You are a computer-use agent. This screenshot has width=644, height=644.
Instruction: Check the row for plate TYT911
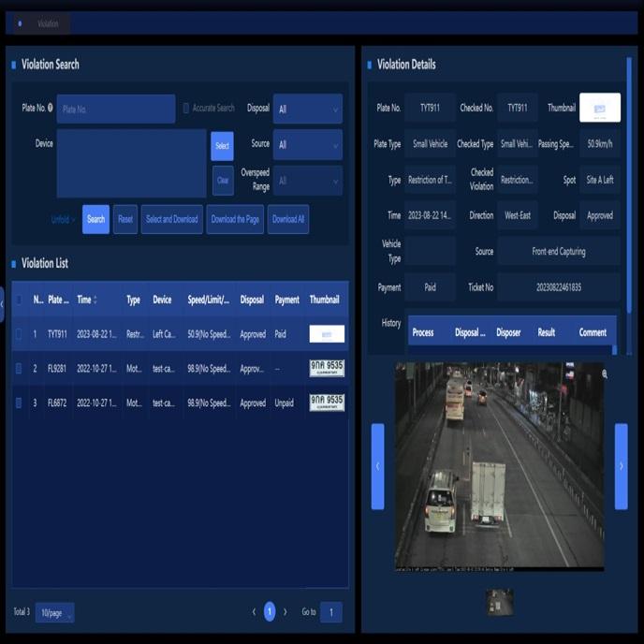click(19, 334)
